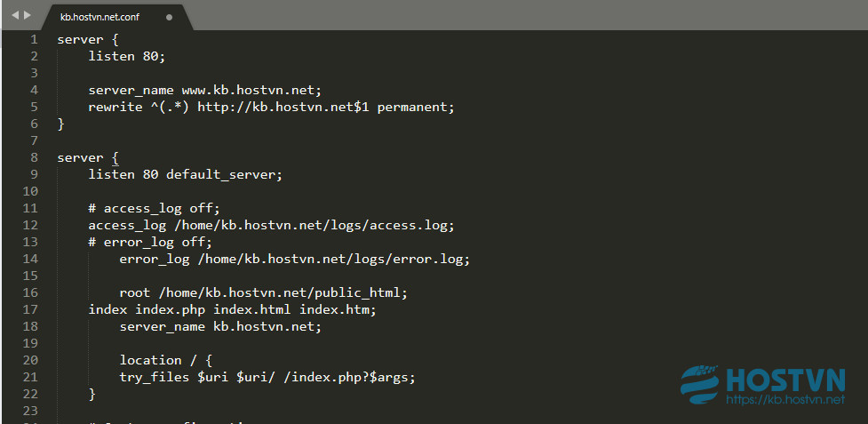Click on the 'rewrite' keyword on line 5
The width and height of the screenshot is (868, 424).
pos(115,107)
